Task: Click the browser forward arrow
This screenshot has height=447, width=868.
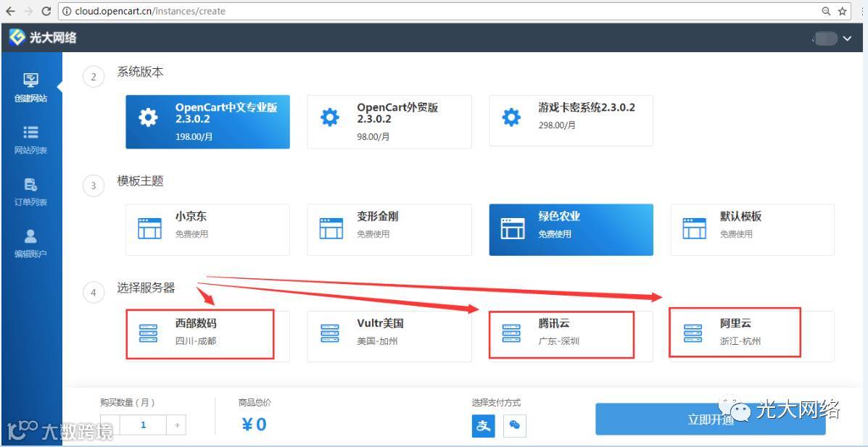Action: coord(28,11)
